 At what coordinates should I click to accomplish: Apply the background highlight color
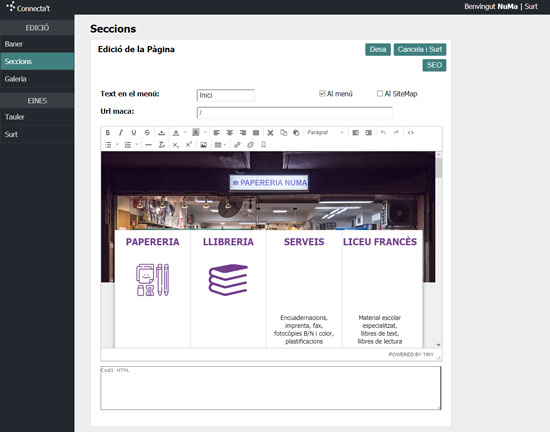click(196, 133)
